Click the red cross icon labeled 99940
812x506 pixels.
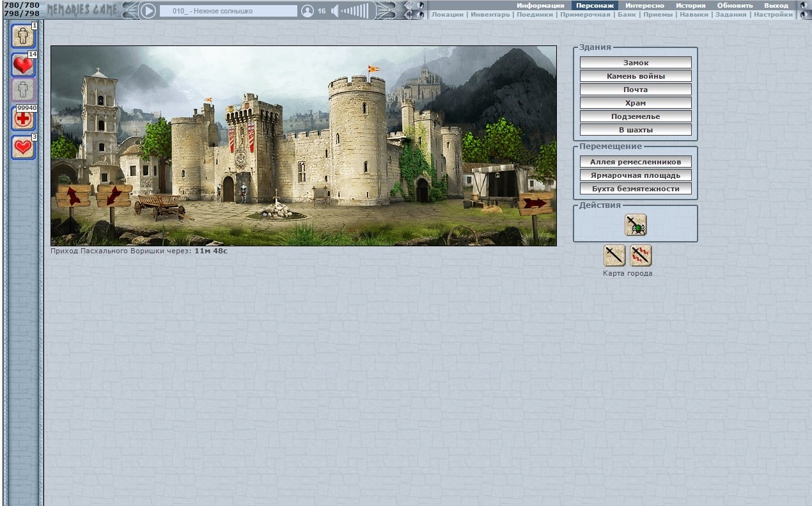click(x=23, y=119)
